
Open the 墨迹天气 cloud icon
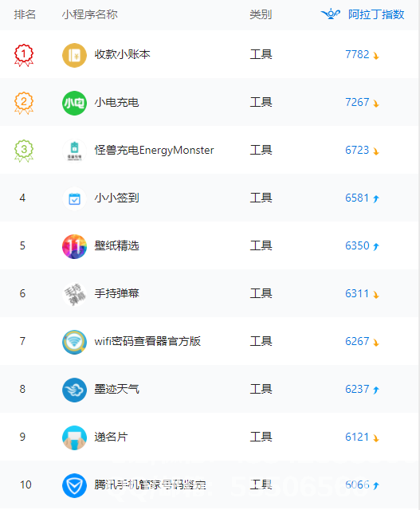coord(74,390)
